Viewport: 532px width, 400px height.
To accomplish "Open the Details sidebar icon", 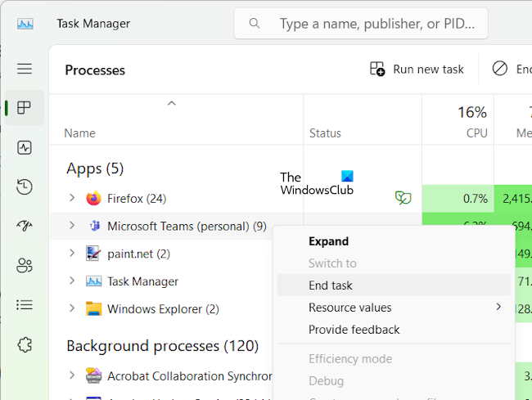I will click(x=25, y=304).
